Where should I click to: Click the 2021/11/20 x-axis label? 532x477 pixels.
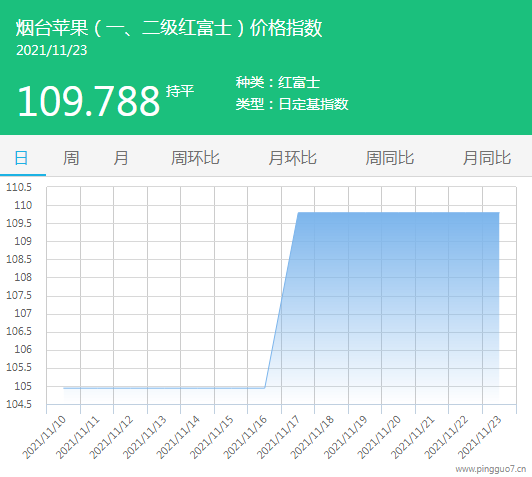point(380,437)
